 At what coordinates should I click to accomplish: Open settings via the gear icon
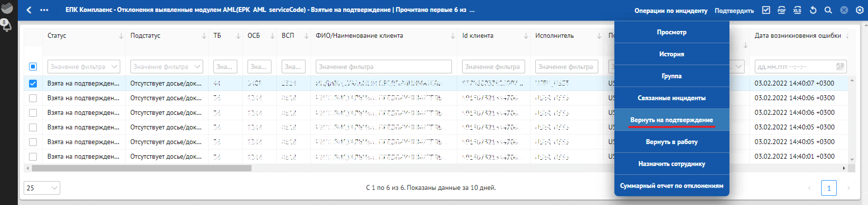click(859, 10)
